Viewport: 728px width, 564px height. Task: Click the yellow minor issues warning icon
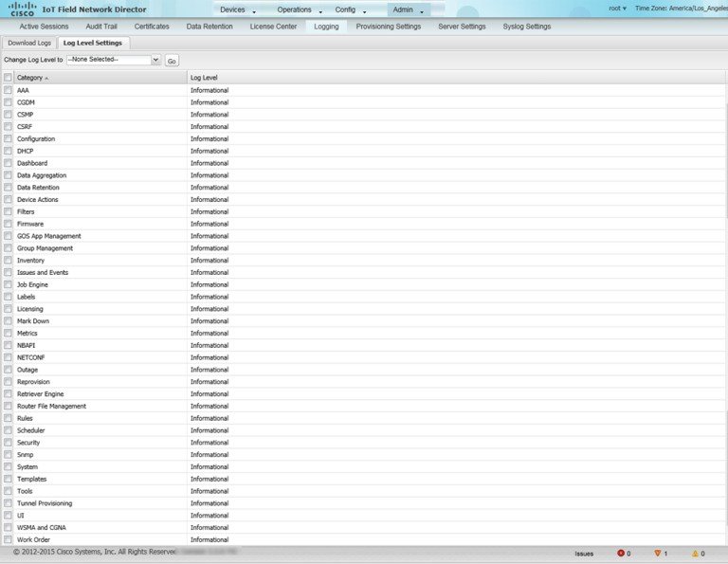pyautogui.click(x=695, y=554)
